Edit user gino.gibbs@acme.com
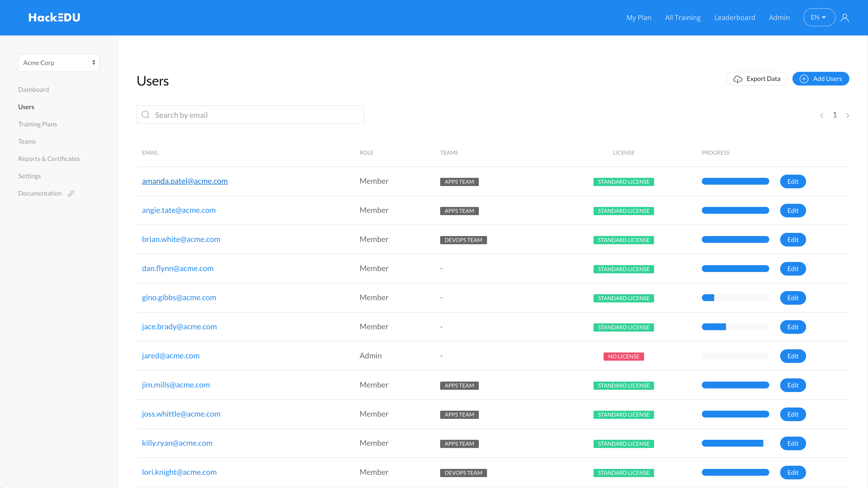The image size is (868, 488). tap(793, 298)
